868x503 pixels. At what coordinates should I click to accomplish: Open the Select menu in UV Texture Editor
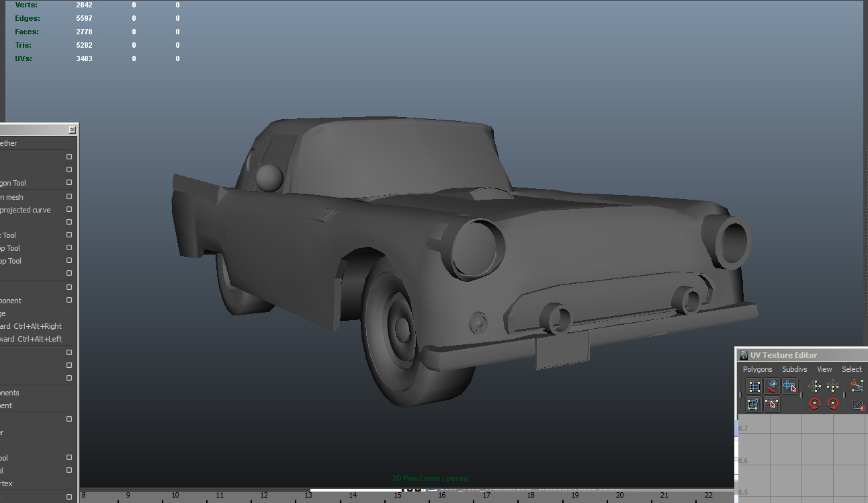tap(851, 369)
